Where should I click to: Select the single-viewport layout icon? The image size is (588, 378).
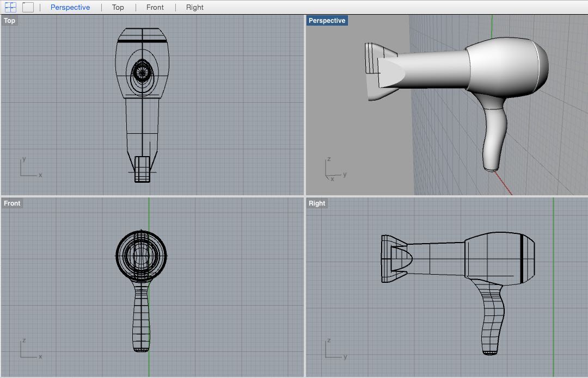tap(28, 7)
